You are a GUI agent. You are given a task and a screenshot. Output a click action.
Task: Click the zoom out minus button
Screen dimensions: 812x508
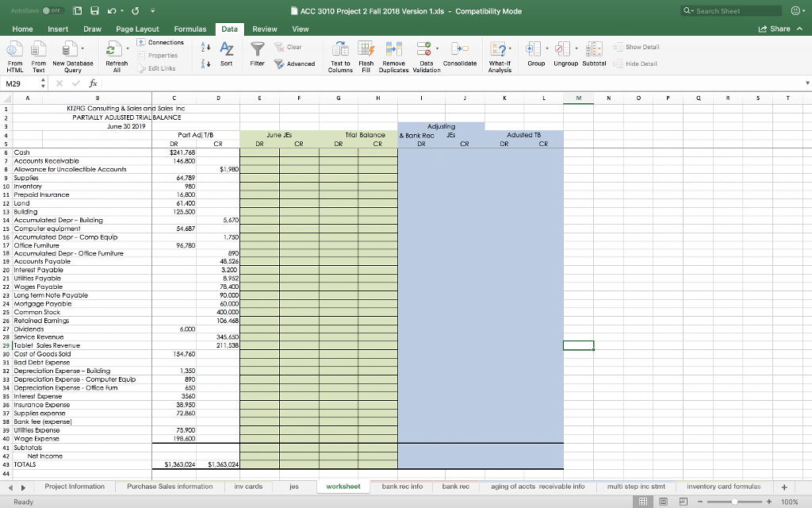click(700, 502)
